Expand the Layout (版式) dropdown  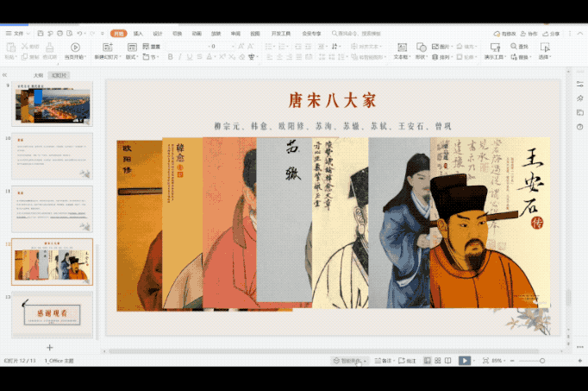(132, 57)
